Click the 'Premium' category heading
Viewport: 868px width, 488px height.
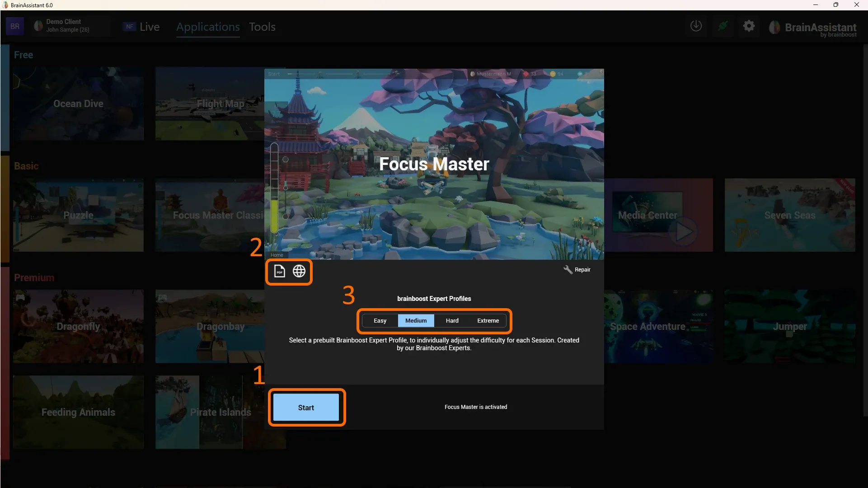coord(34,277)
